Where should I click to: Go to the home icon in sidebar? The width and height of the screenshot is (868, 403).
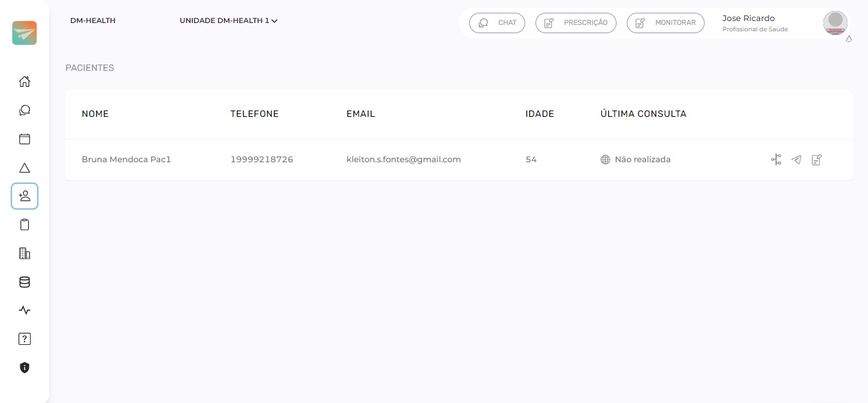(x=24, y=82)
